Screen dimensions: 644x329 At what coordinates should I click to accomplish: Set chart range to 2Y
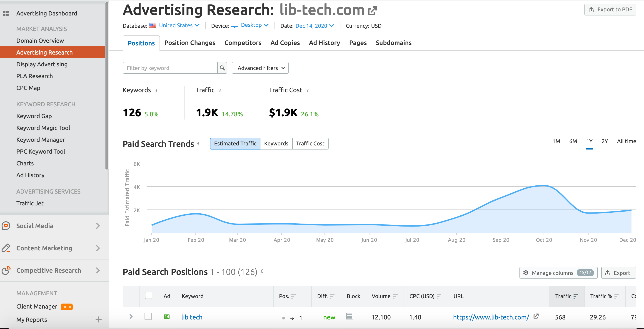604,141
